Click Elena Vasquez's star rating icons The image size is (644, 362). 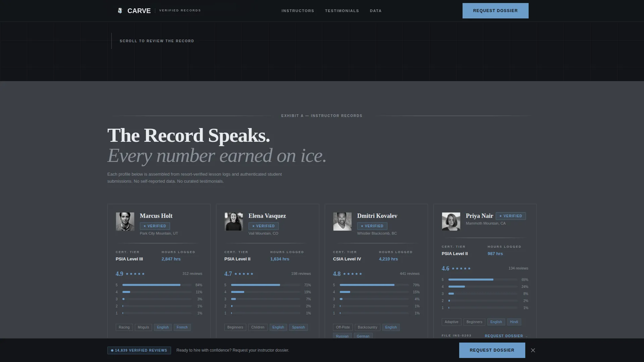[244, 274]
